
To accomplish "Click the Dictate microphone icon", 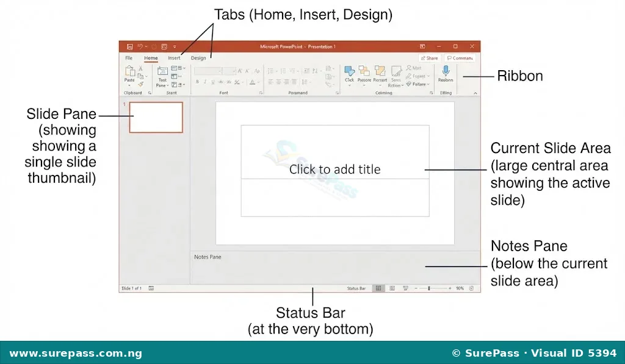I will (x=446, y=71).
